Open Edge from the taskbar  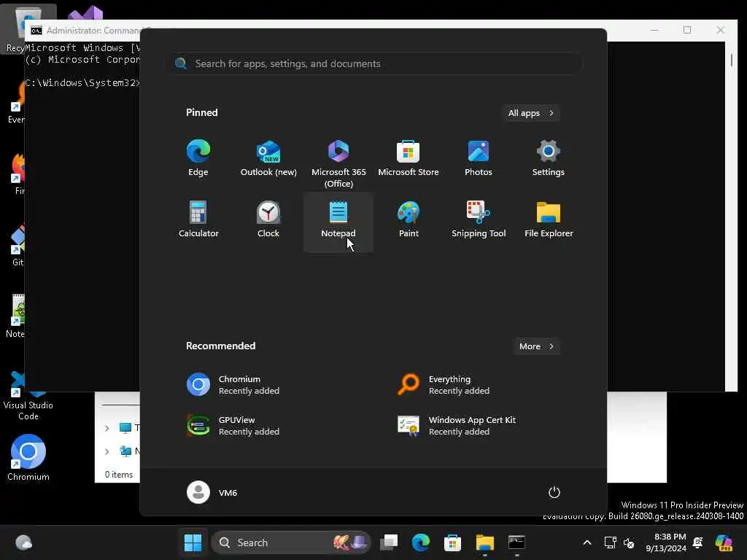point(421,542)
